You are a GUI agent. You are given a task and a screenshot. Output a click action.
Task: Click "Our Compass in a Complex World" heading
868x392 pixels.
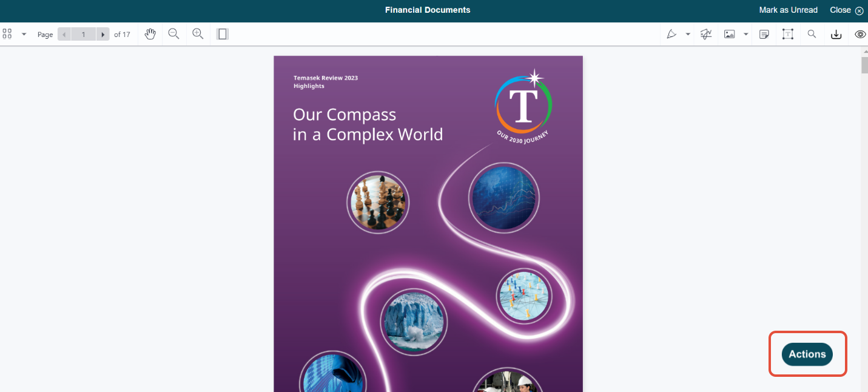click(x=368, y=124)
